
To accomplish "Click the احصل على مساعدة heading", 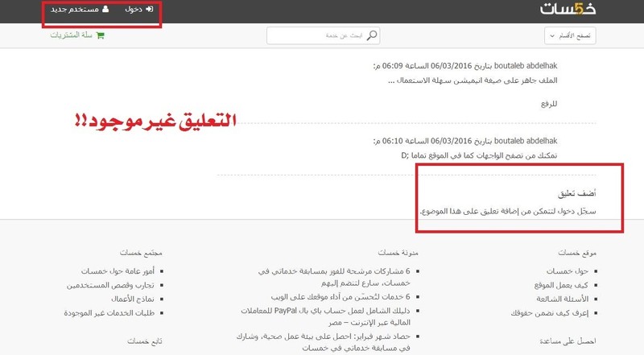I will (x=568, y=341).
